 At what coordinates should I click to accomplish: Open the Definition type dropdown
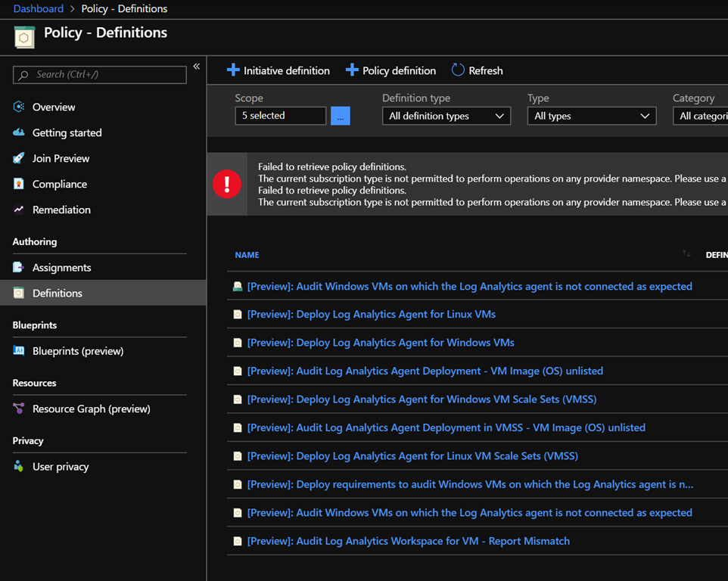pos(446,116)
